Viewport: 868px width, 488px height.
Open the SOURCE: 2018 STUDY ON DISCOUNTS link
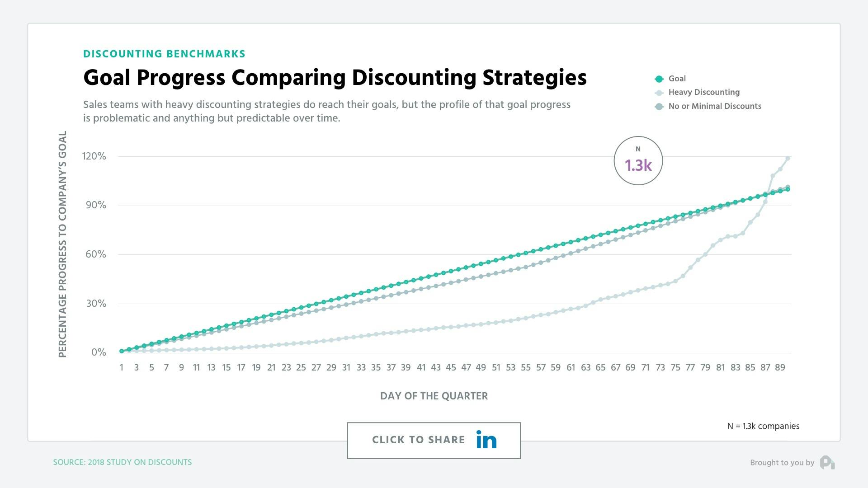tap(123, 462)
